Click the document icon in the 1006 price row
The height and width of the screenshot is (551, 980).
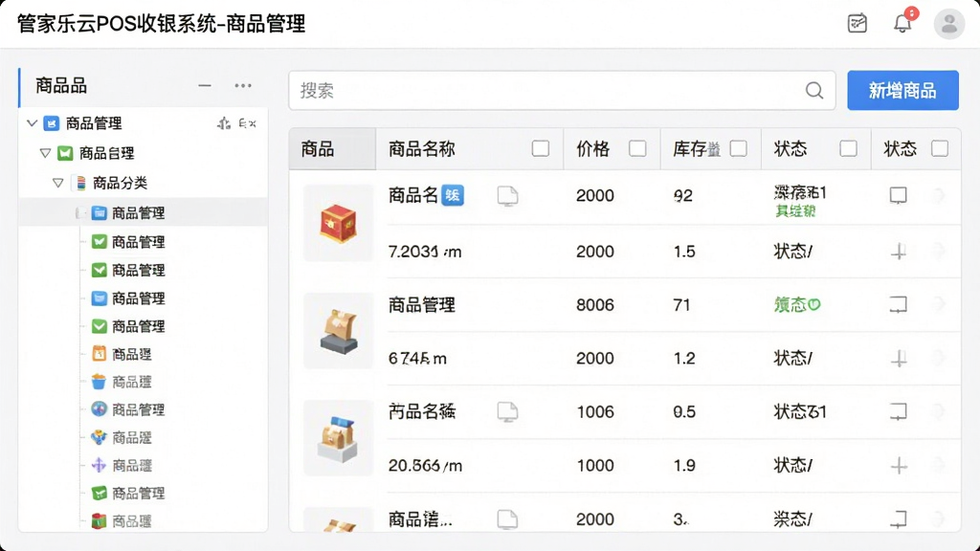[x=507, y=411]
